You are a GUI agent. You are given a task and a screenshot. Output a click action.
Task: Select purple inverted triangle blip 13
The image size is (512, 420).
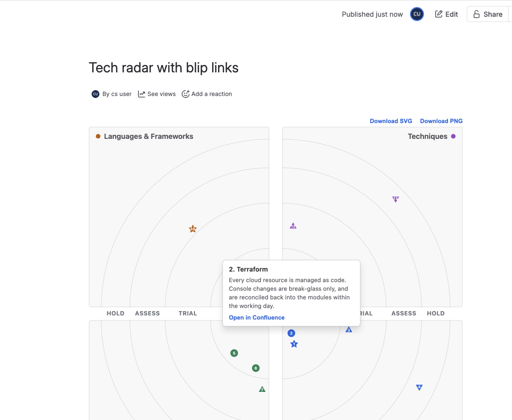395,199
